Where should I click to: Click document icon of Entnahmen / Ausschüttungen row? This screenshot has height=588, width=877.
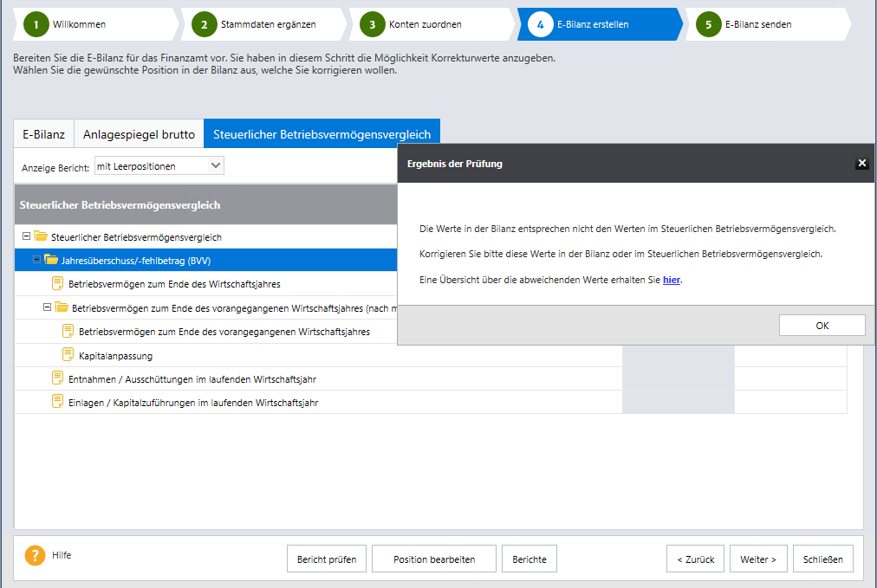click(x=57, y=378)
